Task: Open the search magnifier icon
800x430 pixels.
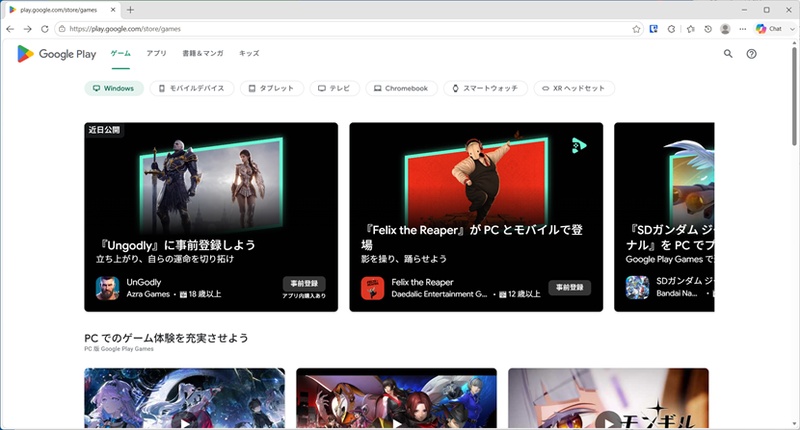Action: [728, 54]
